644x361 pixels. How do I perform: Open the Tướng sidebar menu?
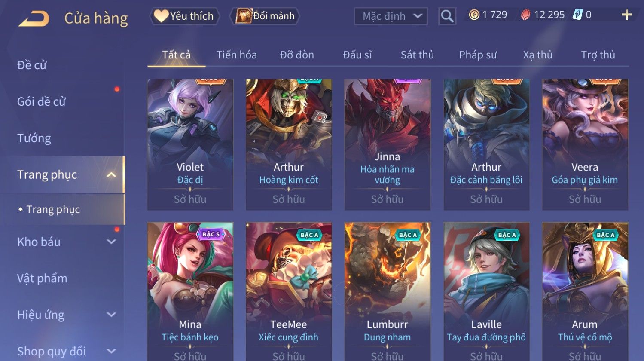(x=34, y=138)
